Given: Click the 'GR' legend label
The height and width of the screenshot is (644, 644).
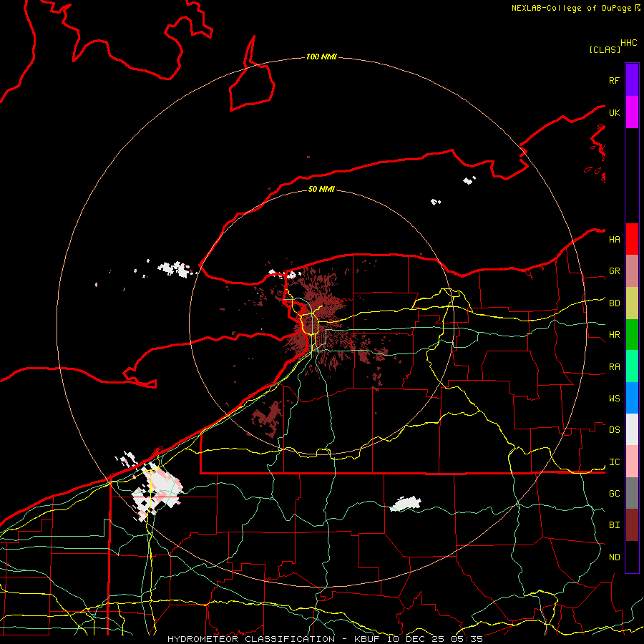Looking at the screenshot, I should point(614,271).
